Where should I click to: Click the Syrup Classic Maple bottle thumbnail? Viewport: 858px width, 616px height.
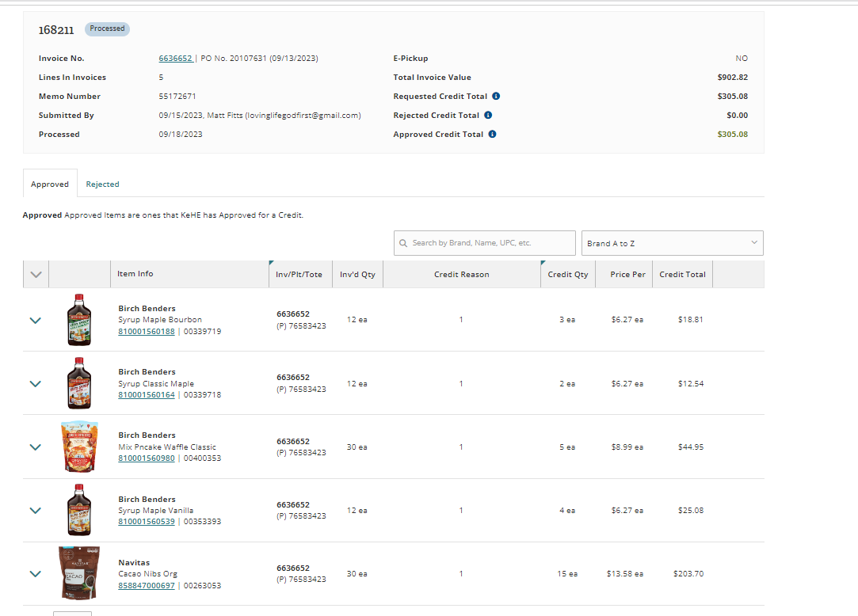coord(79,383)
